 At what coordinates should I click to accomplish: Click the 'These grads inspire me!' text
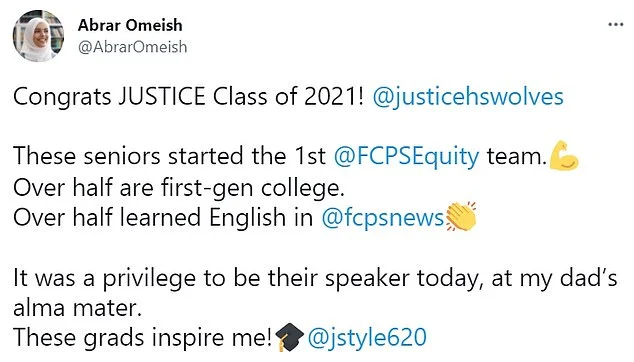[142, 337]
